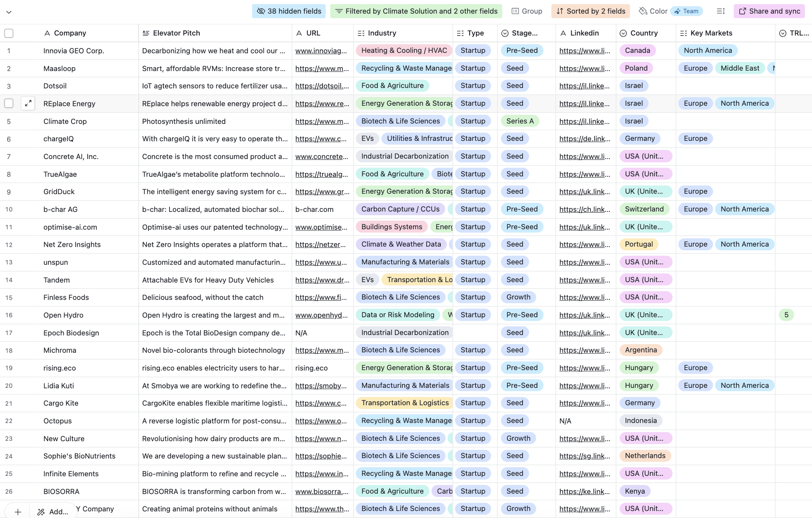Click the URL field type icon
Screen dimensions: 812x518
pyautogui.click(x=299, y=33)
